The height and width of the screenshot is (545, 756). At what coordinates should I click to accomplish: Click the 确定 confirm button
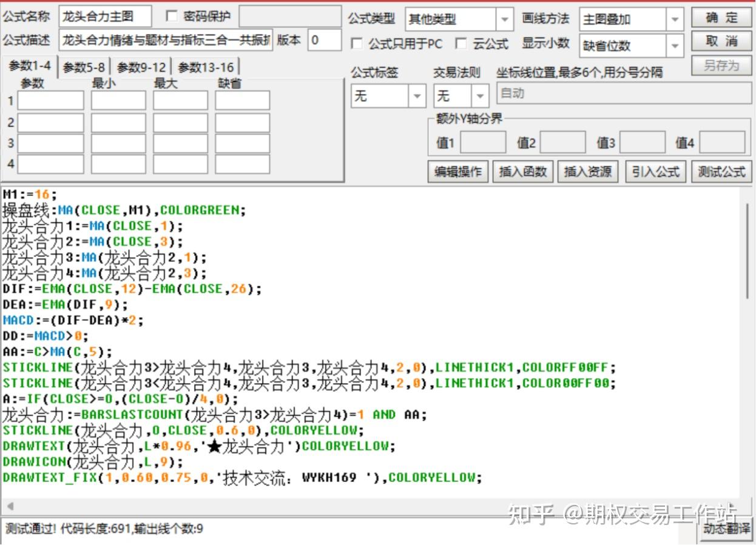click(721, 18)
